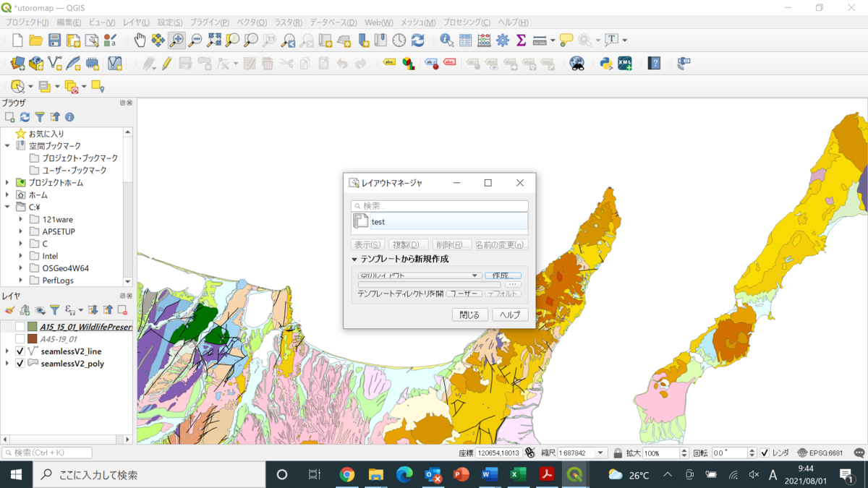Open the プロジェクト menu
The width and height of the screenshot is (868, 488).
pyautogui.click(x=27, y=22)
